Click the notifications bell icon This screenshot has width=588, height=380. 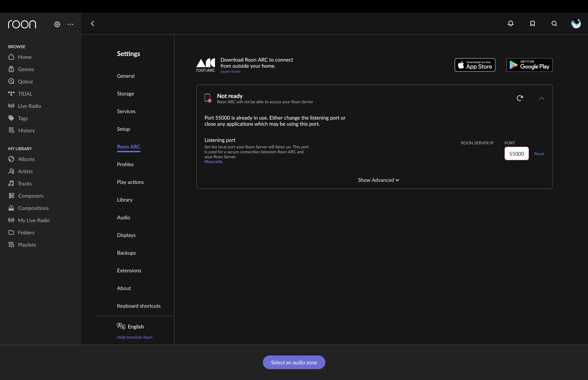511,23
